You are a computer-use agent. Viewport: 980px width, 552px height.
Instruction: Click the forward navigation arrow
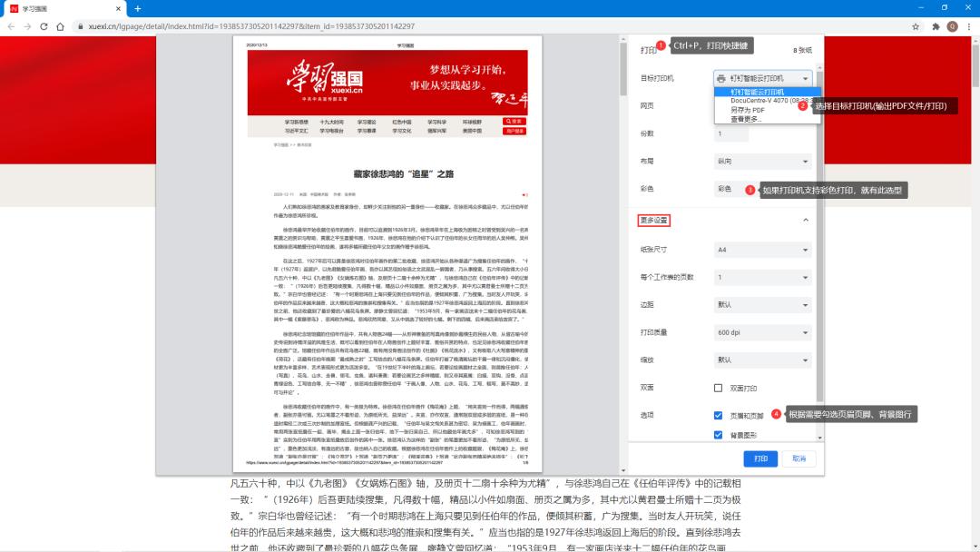coord(30,27)
